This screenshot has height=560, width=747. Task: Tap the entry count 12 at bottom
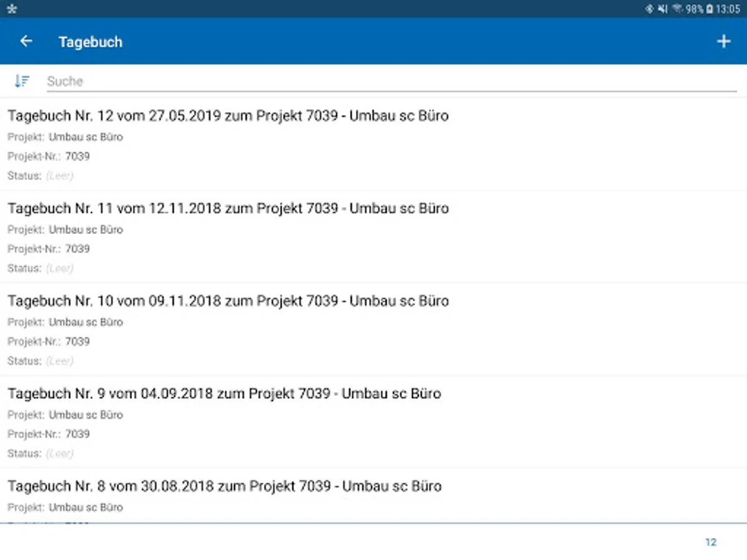710,542
